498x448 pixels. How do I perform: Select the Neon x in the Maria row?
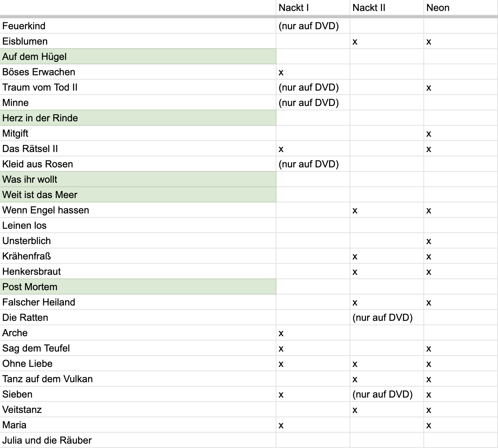[x=429, y=425]
